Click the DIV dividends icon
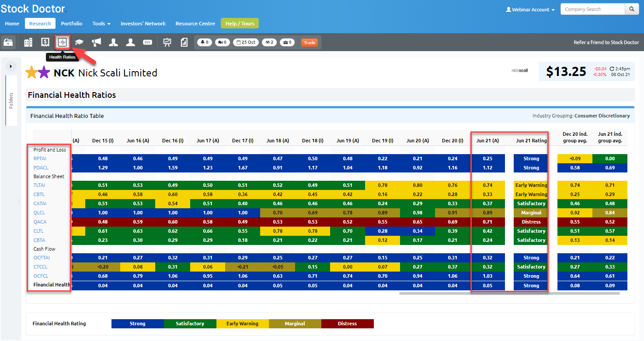644x341 pixels. point(147,42)
